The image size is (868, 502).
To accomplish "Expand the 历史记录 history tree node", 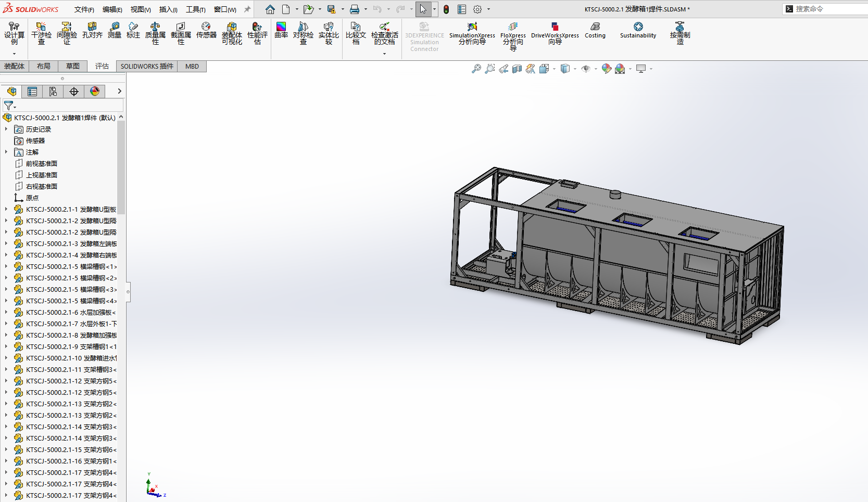I will [6, 129].
